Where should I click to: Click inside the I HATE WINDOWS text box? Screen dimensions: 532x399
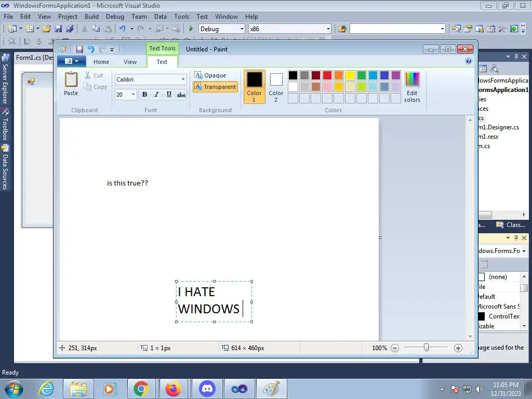click(x=214, y=301)
